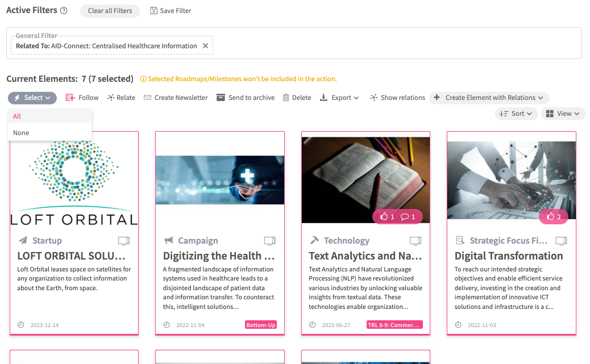The image size is (590, 364).
Task: Open the Select dropdown
Action: (x=32, y=98)
